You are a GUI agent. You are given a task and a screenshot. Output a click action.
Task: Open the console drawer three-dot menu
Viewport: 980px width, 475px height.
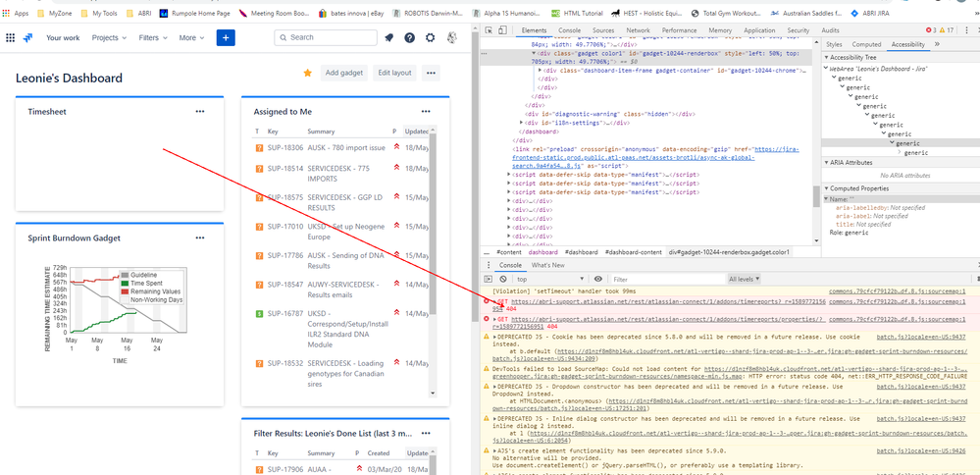tap(490, 265)
